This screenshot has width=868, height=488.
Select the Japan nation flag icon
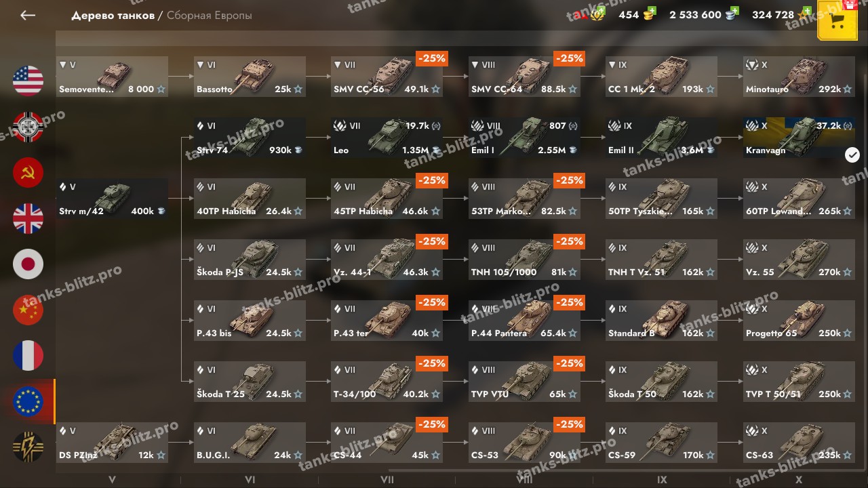coord(28,264)
